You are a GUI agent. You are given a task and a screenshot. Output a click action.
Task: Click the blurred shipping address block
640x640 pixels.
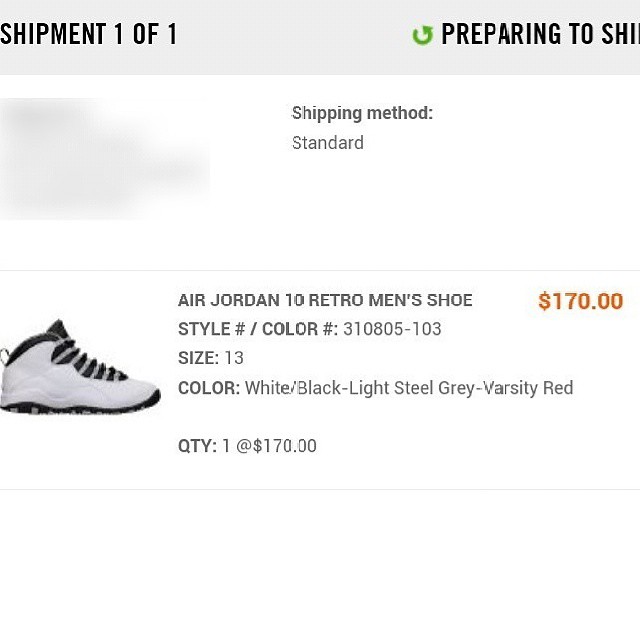pyautogui.click(x=105, y=158)
